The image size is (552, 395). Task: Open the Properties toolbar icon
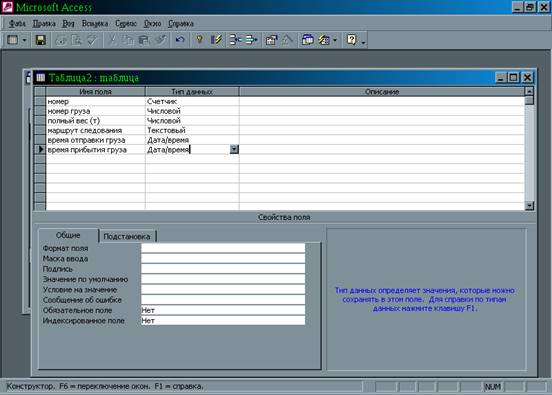point(271,40)
